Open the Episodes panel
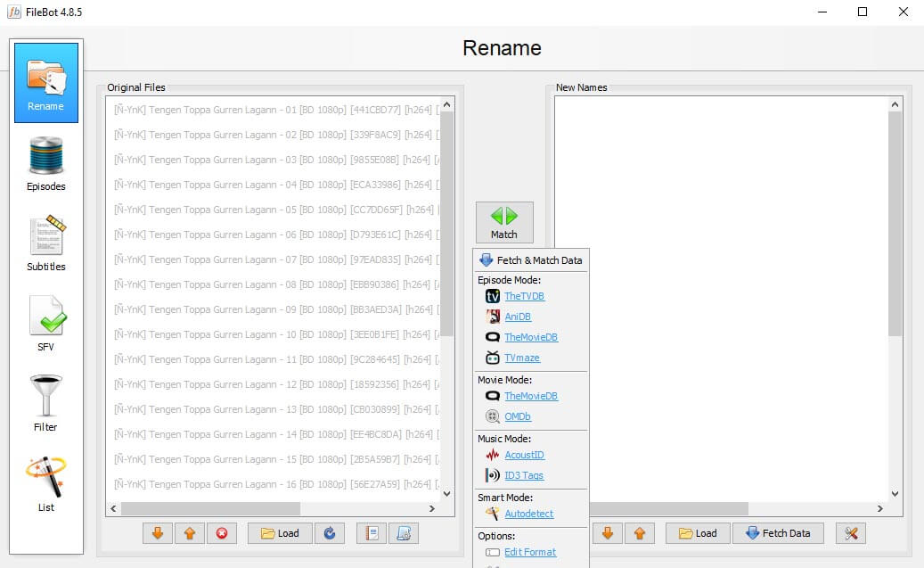The height and width of the screenshot is (568, 924). pos(46,163)
